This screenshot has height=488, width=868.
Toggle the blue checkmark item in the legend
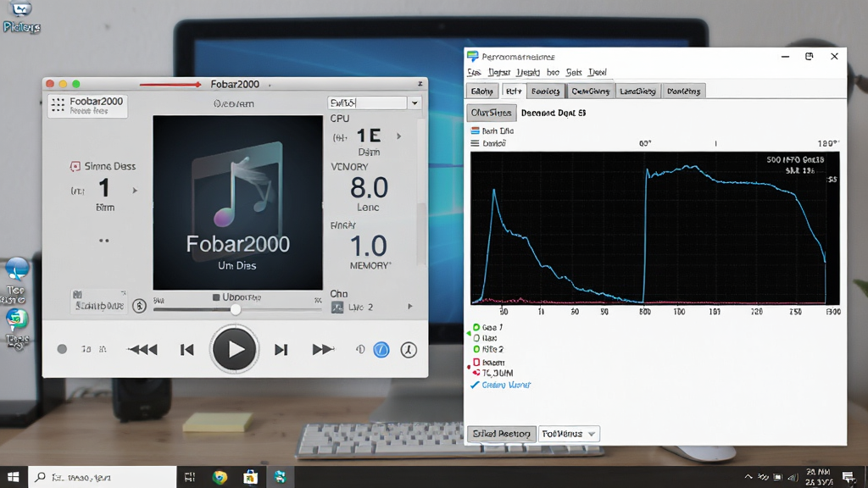tap(475, 385)
